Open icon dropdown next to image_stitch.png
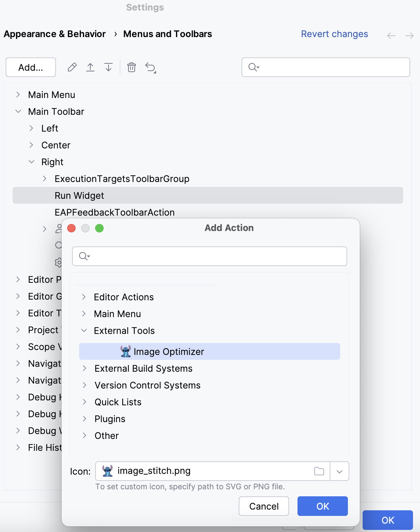Viewport: 420px width, 532px height. coord(339,471)
